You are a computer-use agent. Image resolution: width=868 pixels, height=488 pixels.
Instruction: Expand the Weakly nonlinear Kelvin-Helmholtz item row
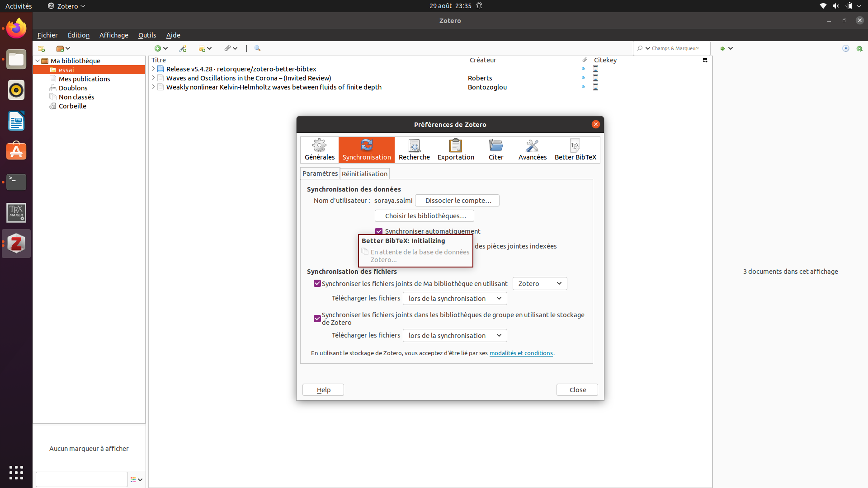153,87
